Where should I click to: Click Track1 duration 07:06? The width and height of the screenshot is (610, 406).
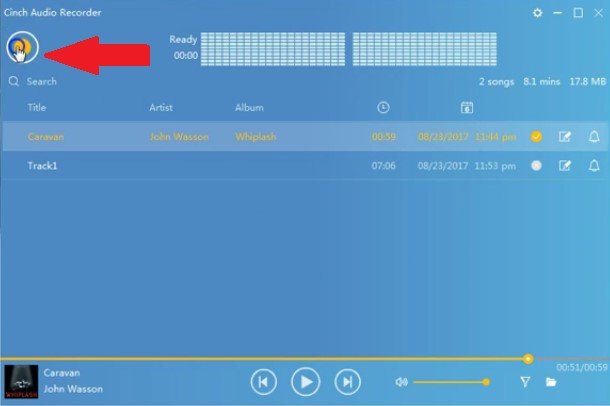(x=384, y=166)
